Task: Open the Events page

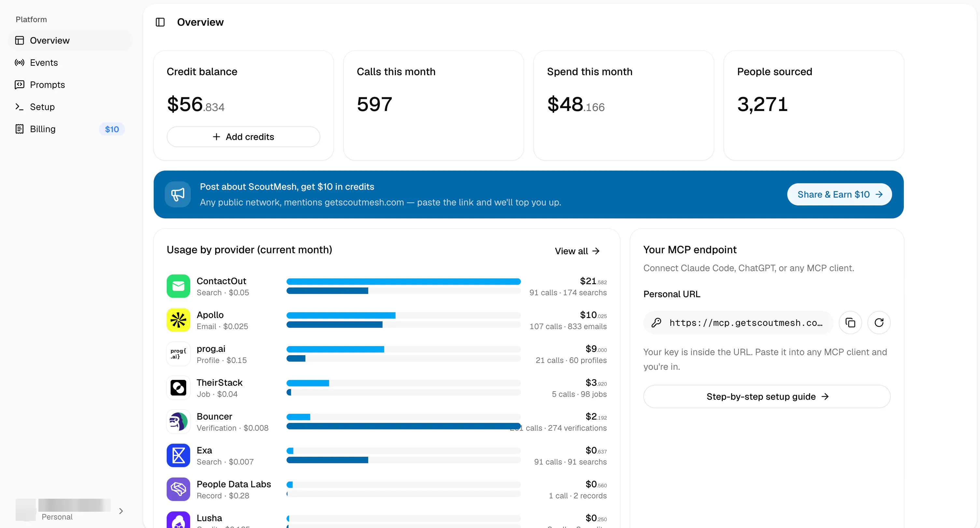Action: click(70, 63)
